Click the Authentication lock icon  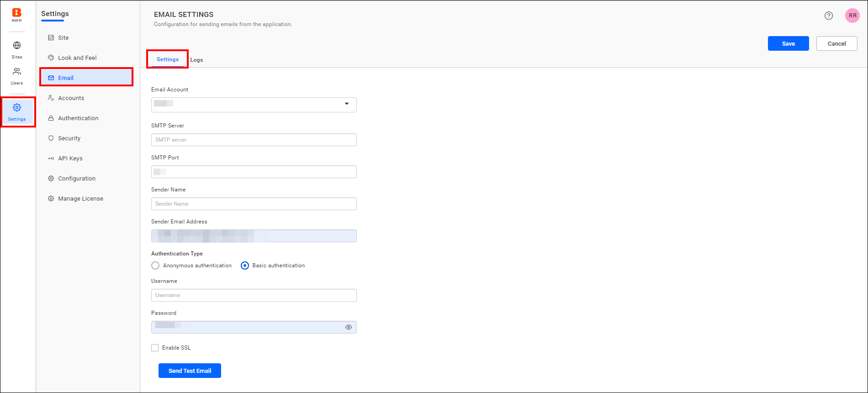click(x=51, y=118)
